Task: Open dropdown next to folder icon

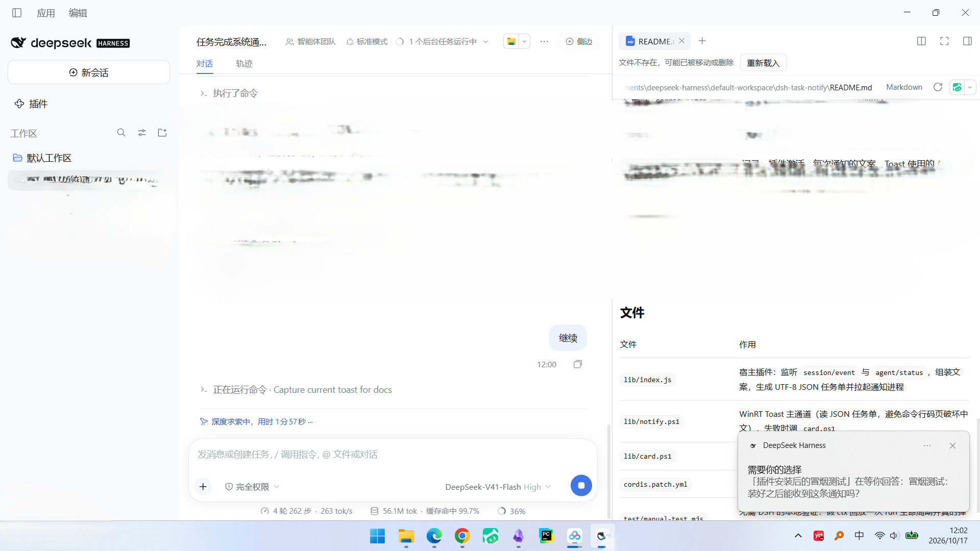Action: 524,41
